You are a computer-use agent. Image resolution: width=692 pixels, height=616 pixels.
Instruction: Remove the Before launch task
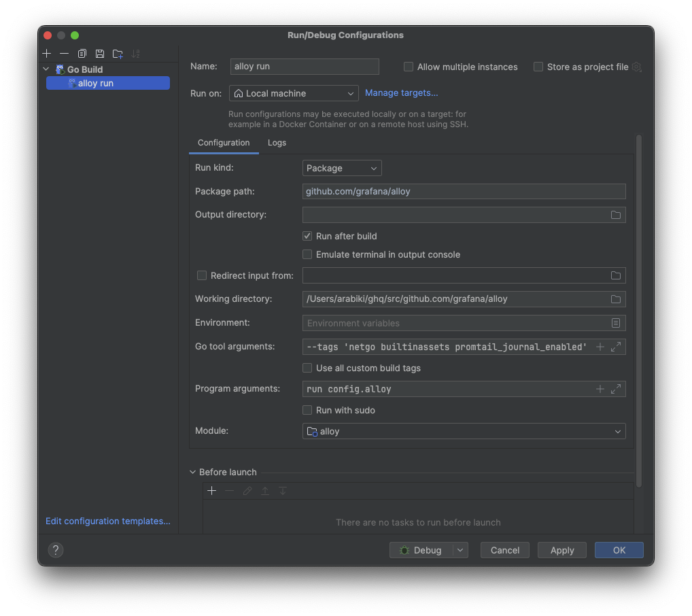pyautogui.click(x=230, y=491)
